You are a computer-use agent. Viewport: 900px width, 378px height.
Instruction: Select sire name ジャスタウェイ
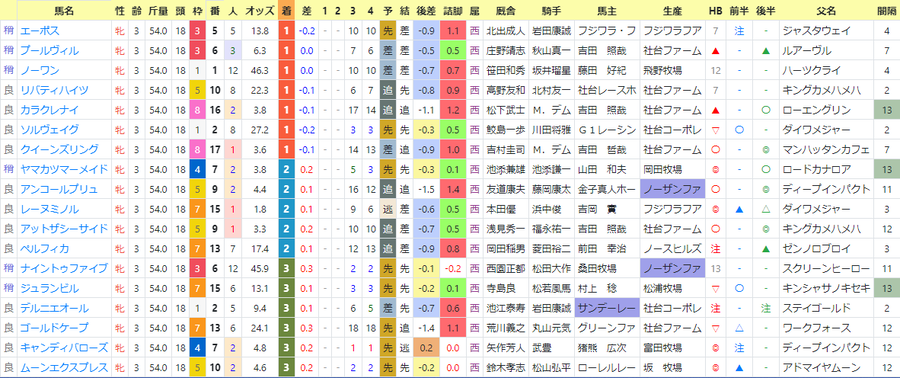[x=816, y=31]
